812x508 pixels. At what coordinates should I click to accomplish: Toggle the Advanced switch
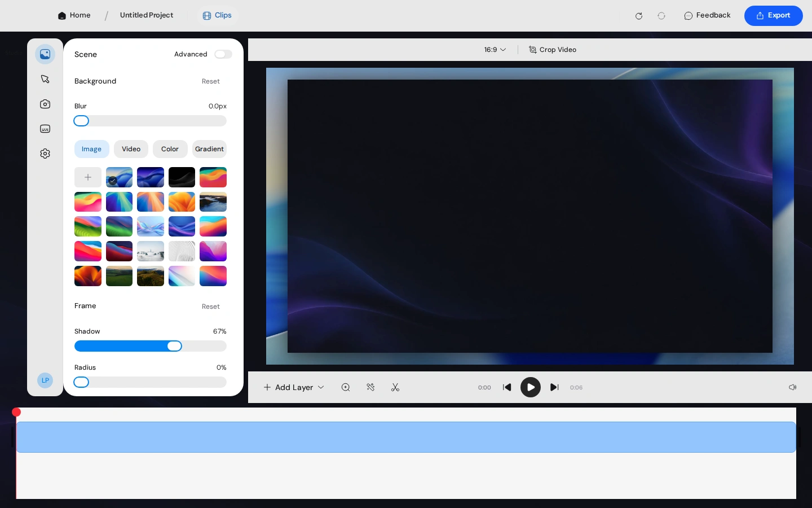pos(223,54)
